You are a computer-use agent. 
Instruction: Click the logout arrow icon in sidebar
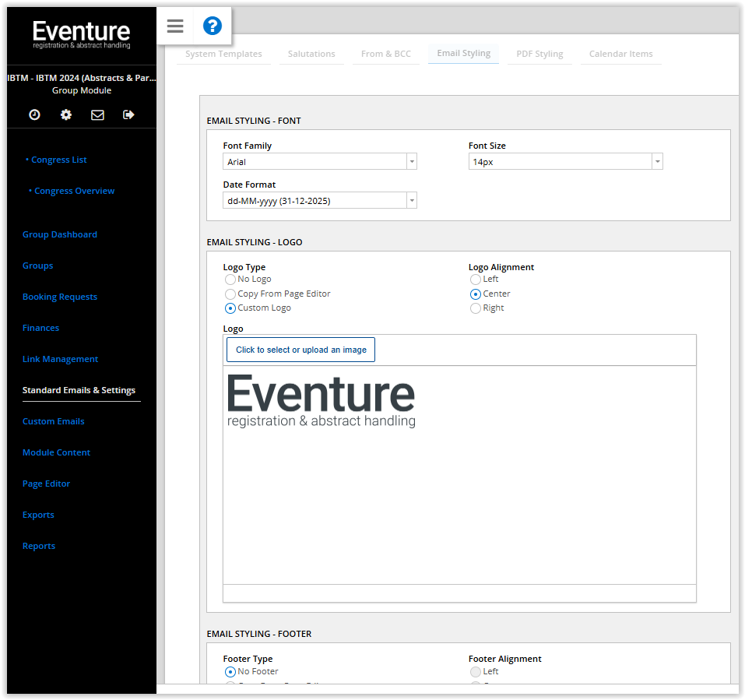coord(128,114)
